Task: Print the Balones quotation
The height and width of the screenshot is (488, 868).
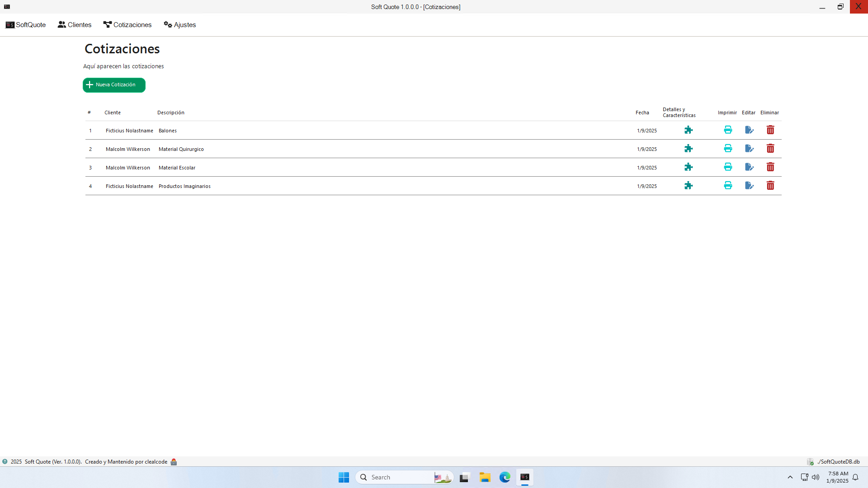Action: pos(728,130)
